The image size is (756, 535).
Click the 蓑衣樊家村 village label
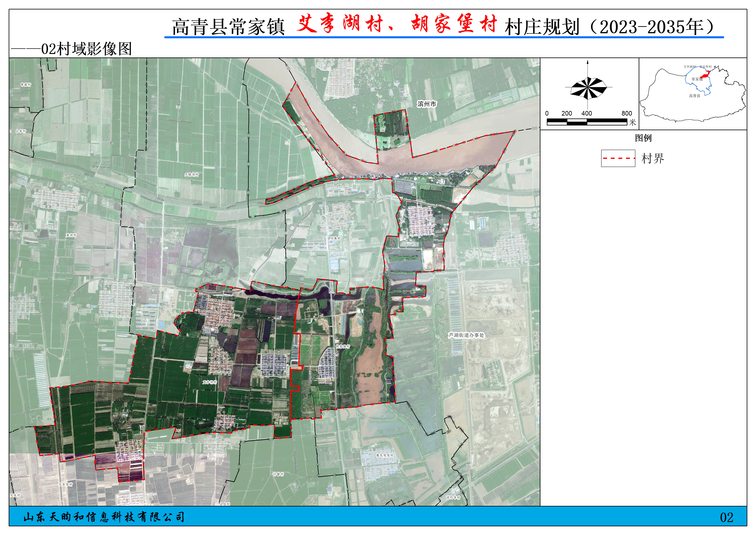[385, 455]
